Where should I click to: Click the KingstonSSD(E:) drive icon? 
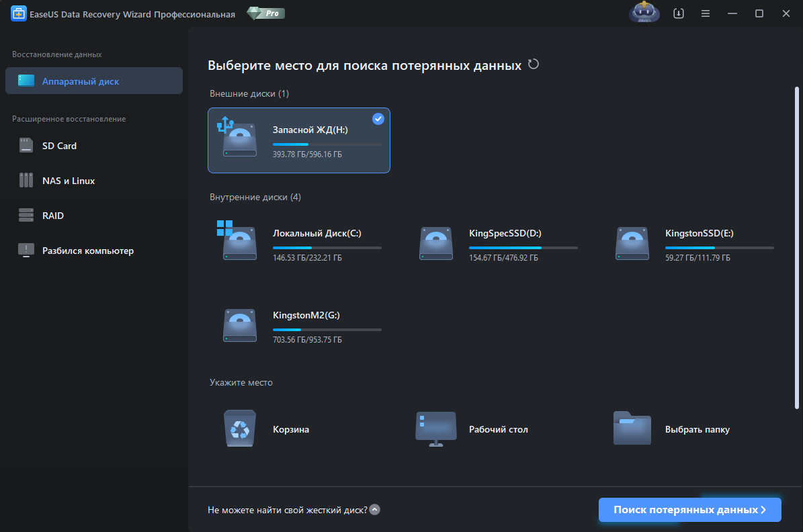[x=632, y=243]
